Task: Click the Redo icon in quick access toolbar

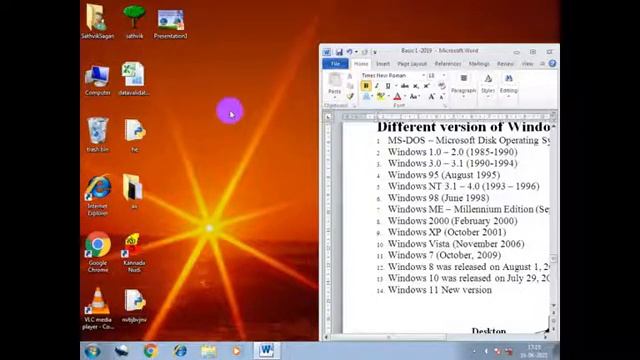Action: tap(365, 52)
